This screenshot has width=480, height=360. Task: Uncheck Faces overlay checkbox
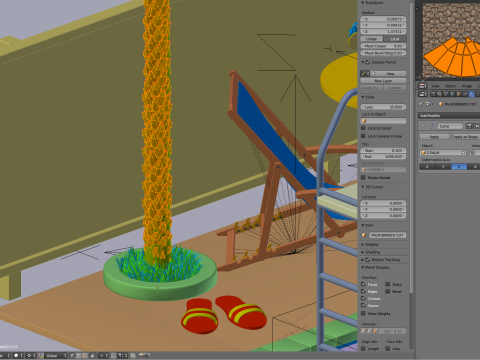(x=363, y=284)
